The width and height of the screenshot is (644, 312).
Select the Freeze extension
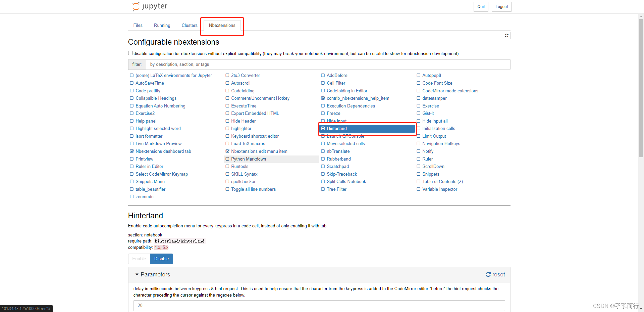333,114
